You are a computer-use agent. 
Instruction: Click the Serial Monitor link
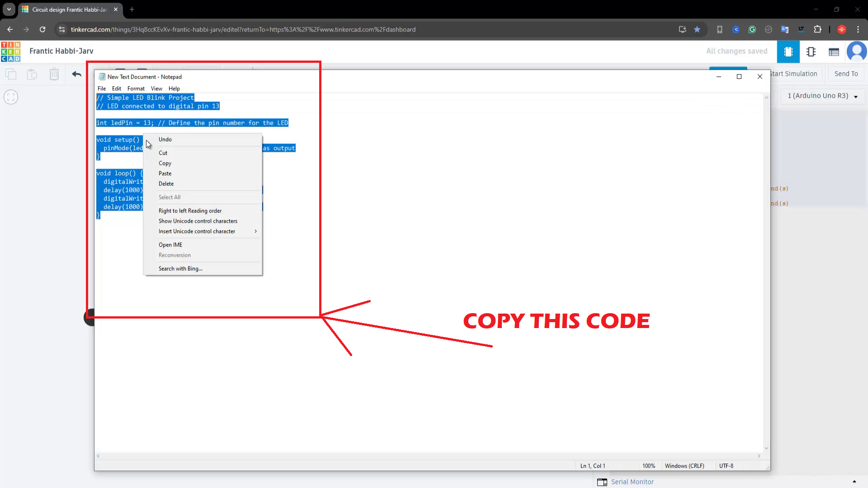[632, 482]
